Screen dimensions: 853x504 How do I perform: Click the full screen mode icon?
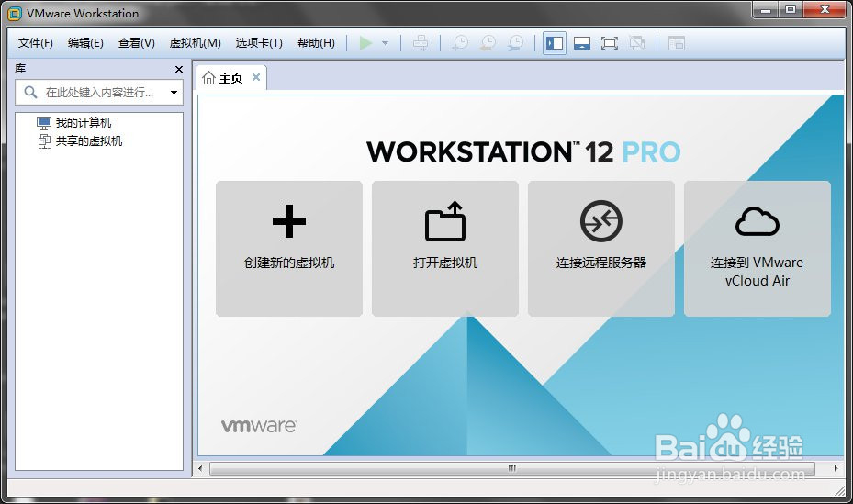point(610,43)
